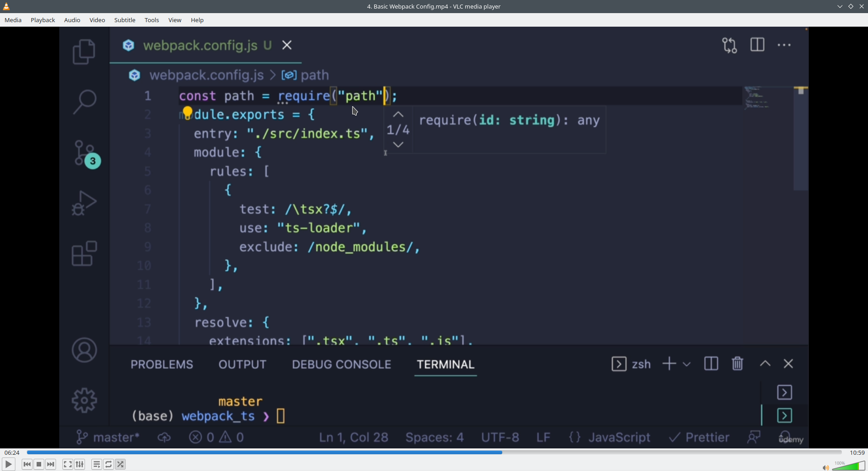Image resolution: width=868 pixels, height=471 pixels.
Task: Open the Subtitle menu
Action: 125,20
